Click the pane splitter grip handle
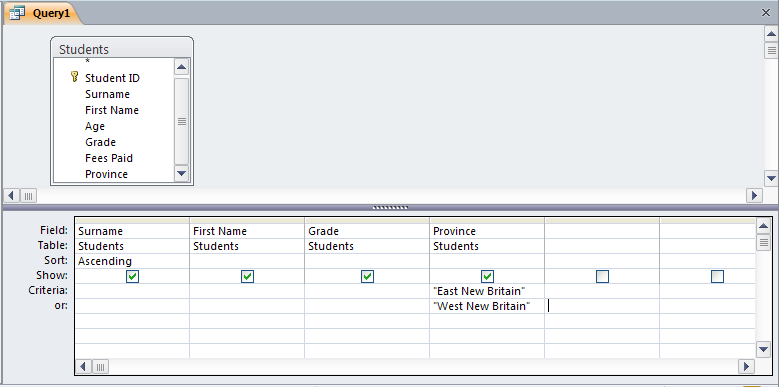Image resolution: width=779 pixels, height=387 pixels. [x=390, y=207]
